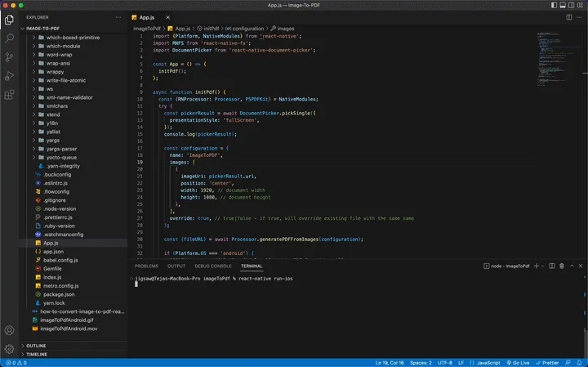This screenshot has width=588, height=367.
Task: Click line number 19 in gutter
Action: coord(140,162)
